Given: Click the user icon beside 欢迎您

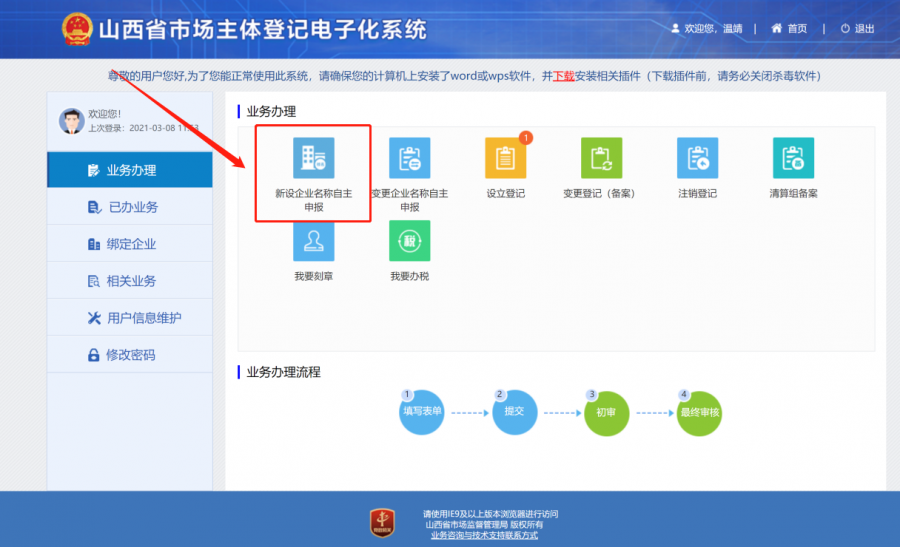Looking at the screenshot, I should pos(675,28).
